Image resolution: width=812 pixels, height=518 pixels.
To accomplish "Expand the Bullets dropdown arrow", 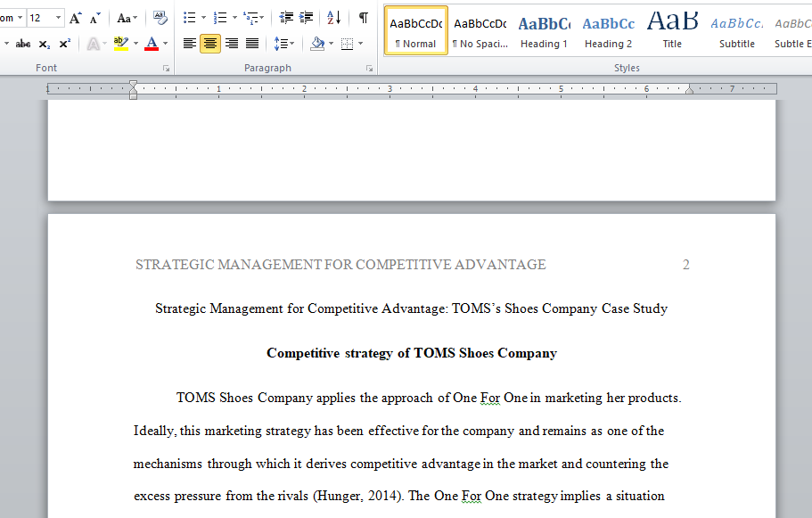I will (203, 18).
